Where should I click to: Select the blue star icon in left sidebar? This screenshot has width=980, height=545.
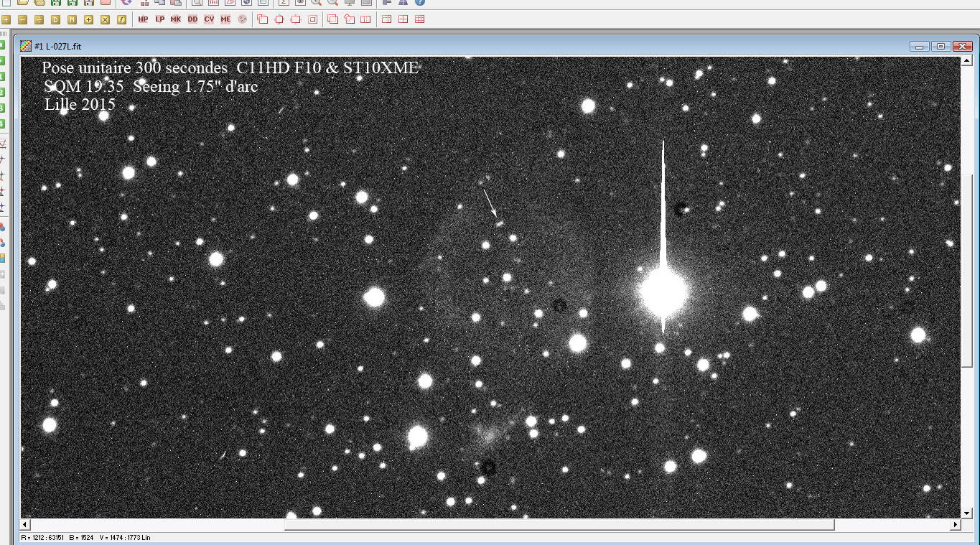[x=3, y=206]
